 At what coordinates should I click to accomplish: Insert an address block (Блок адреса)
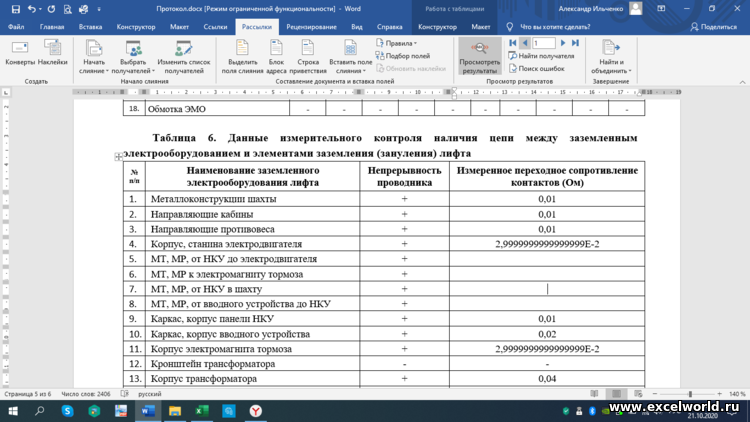click(276, 57)
